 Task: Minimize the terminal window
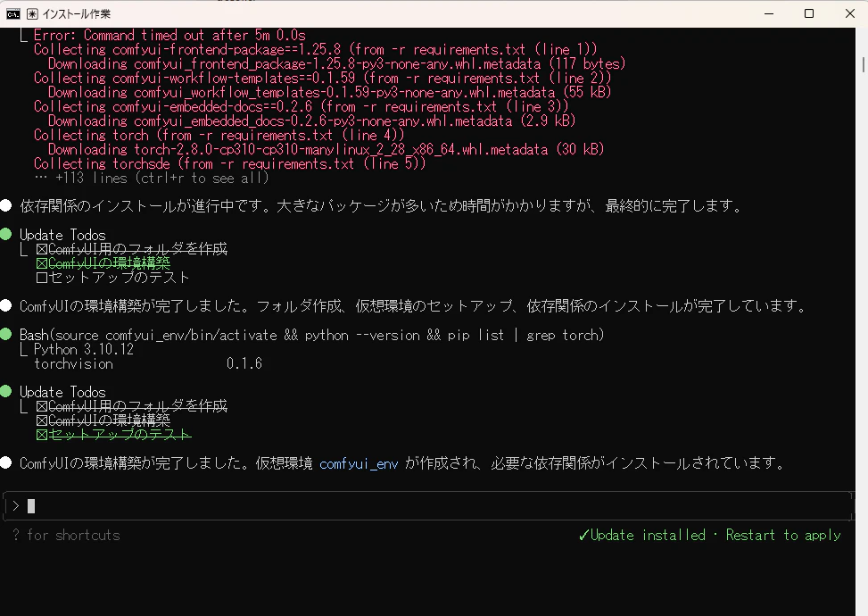tap(769, 14)
